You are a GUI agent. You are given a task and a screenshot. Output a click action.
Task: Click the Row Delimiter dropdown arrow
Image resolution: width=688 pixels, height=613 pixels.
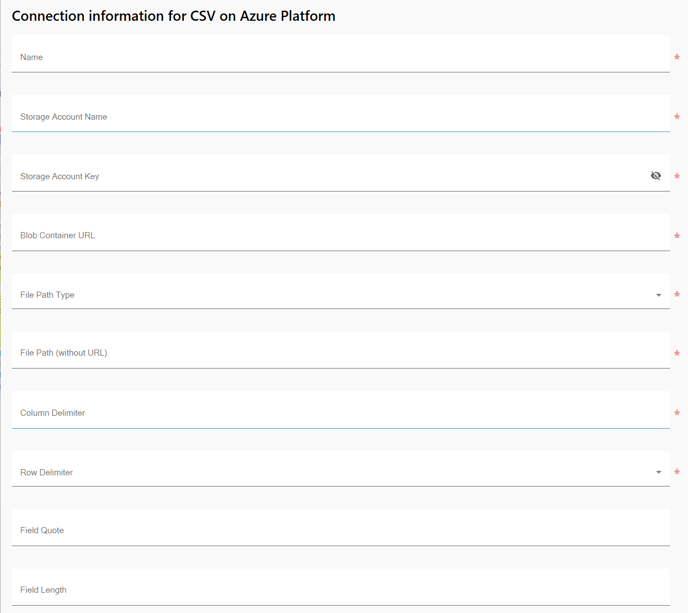[x=658, y=472]
